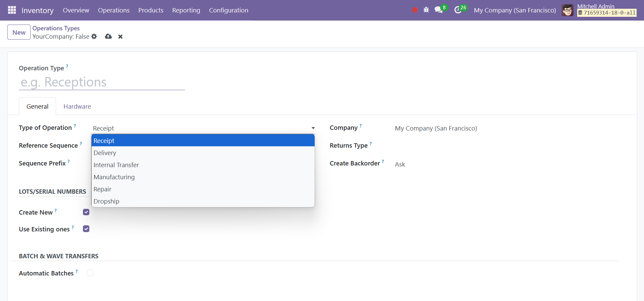This screenshot has height=301, width=644.
Task: Discard changes with the X icon
Action: tap(120, 37)
